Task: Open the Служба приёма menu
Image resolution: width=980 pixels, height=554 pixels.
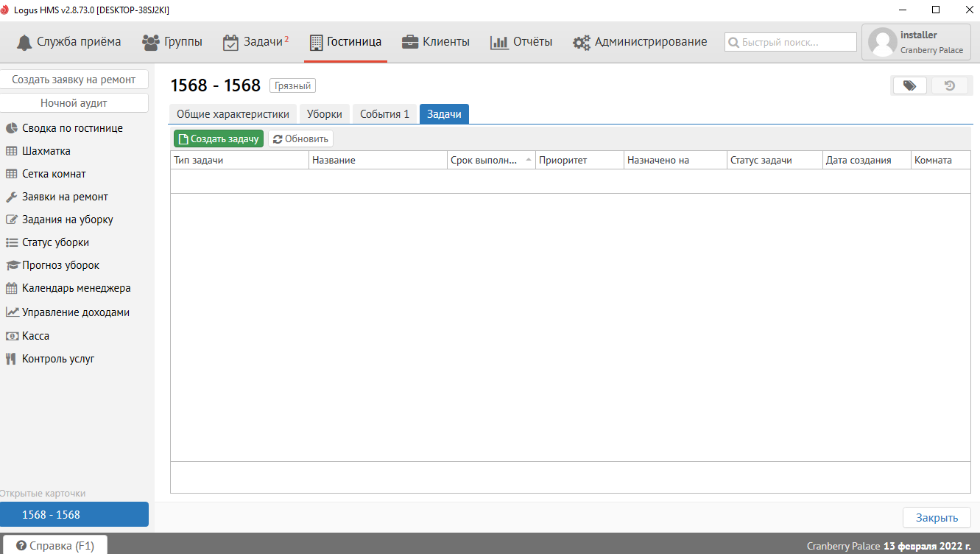Action: (68, 42)
